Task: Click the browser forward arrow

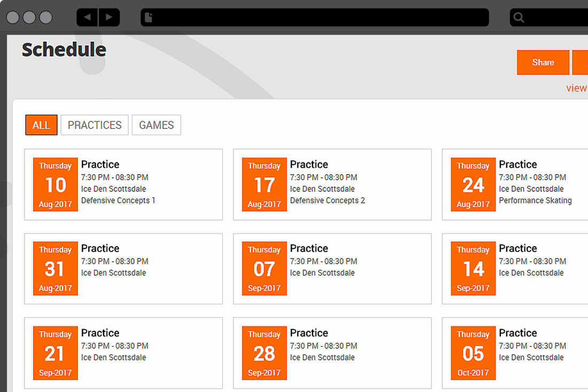Action: click(x=109, y=17)
